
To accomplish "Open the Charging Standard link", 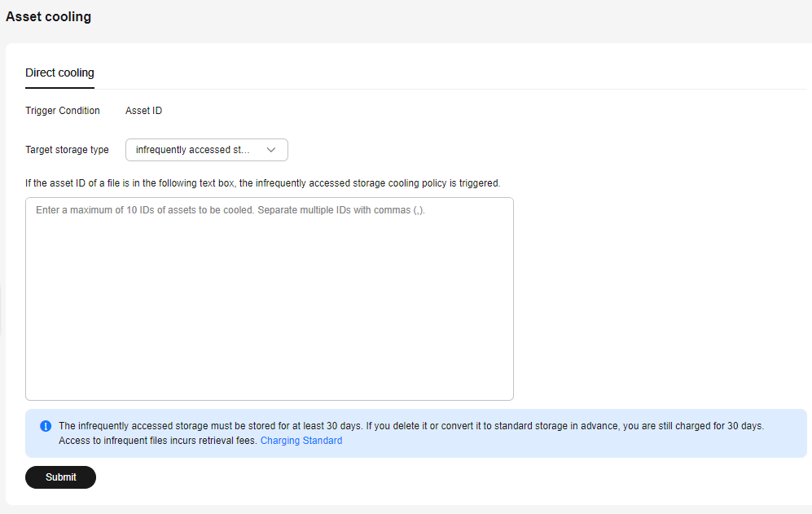I will coord(301,441).
